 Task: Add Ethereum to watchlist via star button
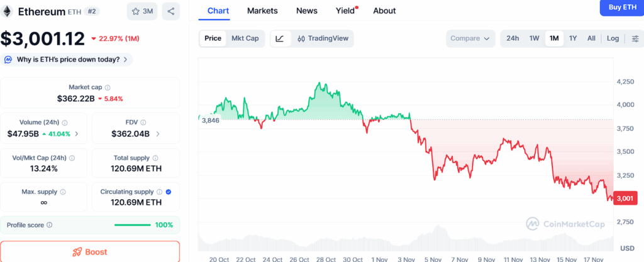pos(142,11)
